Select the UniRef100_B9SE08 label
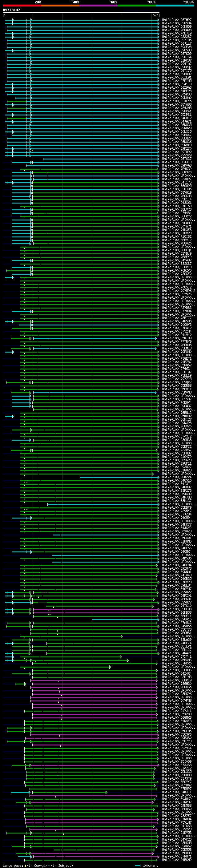This screenshot has height=868, width=197. [177, 47]
